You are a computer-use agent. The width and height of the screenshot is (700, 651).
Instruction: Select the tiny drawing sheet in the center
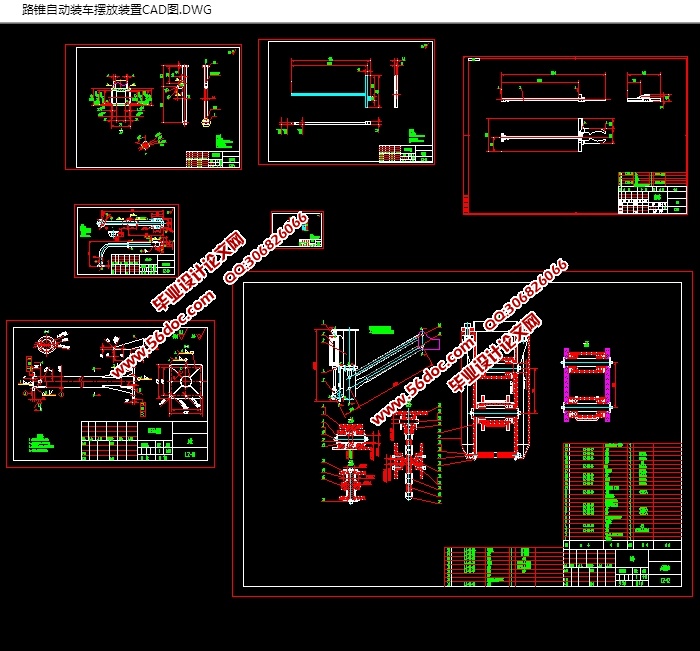(x=297, y=230)
